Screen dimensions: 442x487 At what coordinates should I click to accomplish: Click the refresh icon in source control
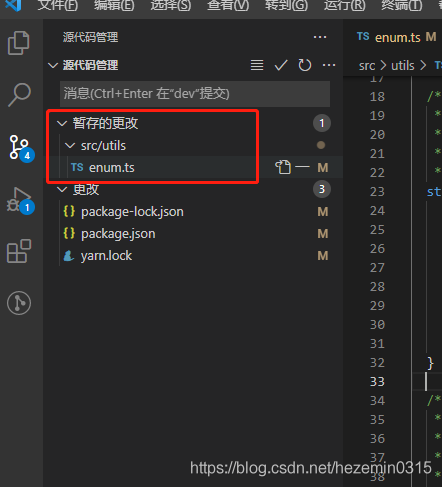point(304,65)
